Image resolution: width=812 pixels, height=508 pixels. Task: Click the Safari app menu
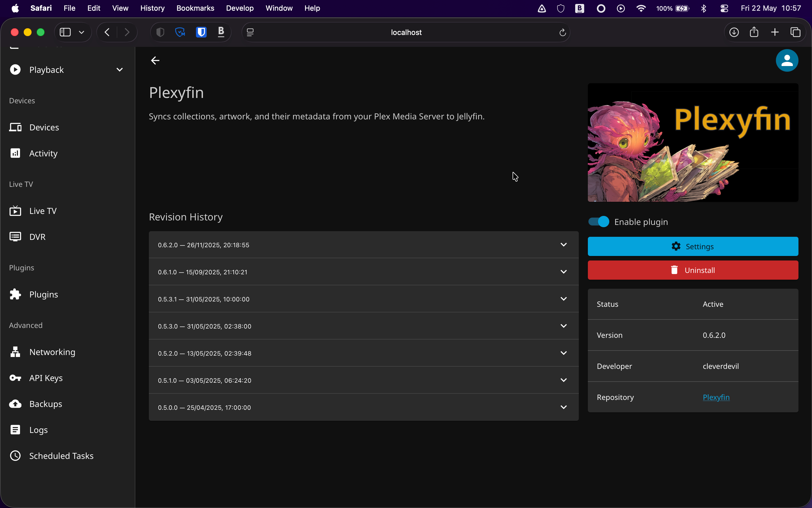41,8
